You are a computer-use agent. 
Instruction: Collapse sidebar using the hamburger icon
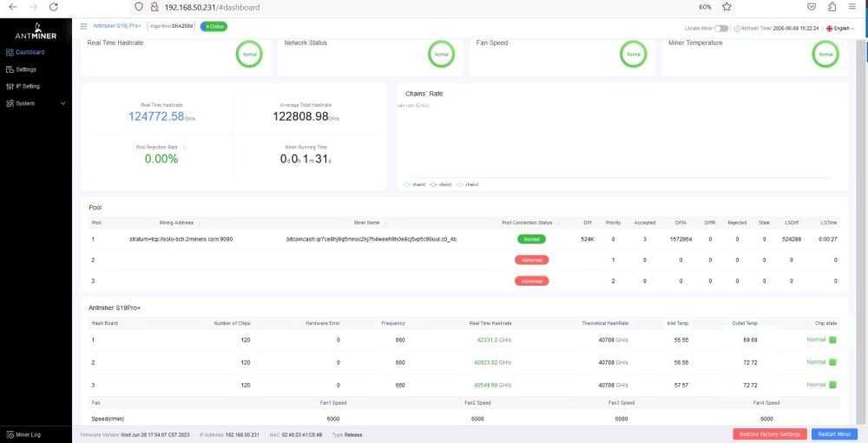click(x=83, y=26)
